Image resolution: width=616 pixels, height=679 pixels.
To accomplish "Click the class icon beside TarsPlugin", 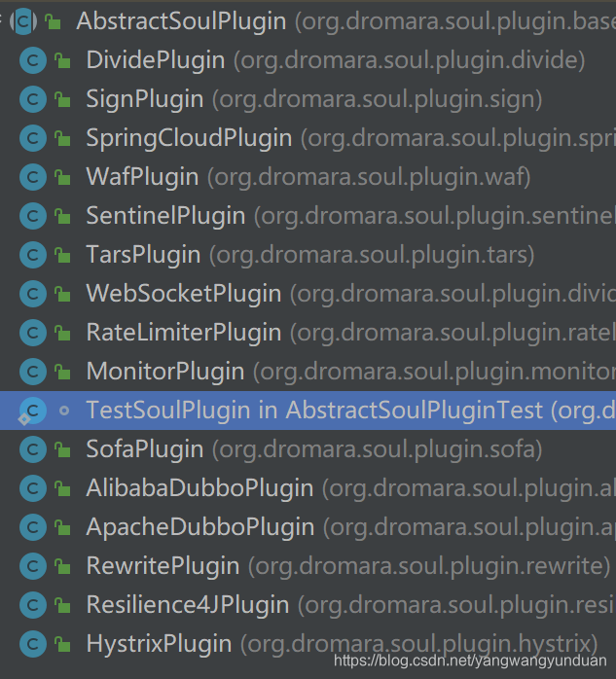I will click(x=33, y=255).
